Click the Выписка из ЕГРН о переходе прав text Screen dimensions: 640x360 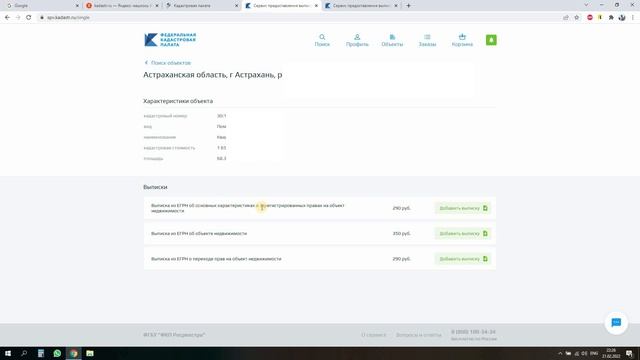[x=216, y=259]
